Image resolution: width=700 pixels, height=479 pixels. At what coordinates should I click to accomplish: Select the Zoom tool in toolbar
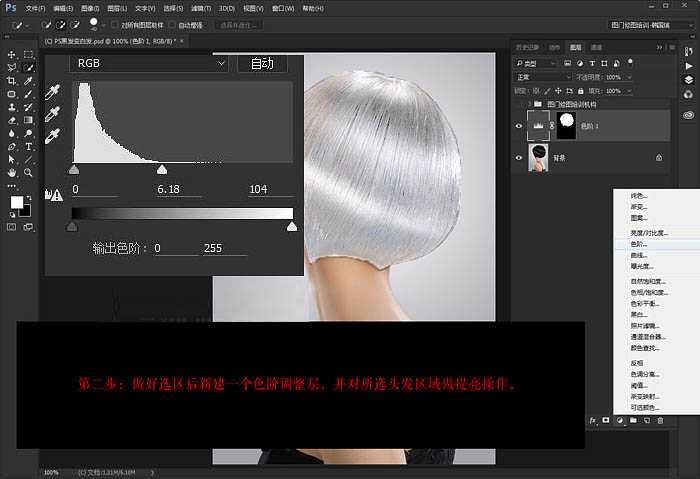point(28,172)
